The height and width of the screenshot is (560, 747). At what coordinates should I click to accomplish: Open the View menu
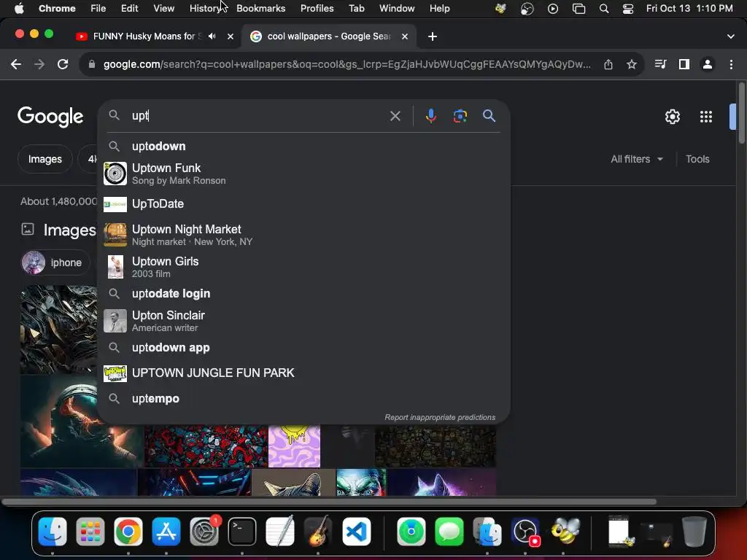(x=163, y=9)
